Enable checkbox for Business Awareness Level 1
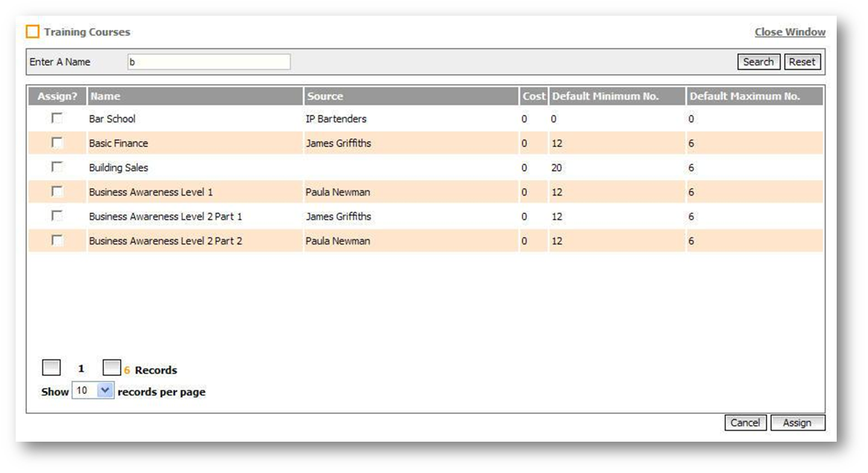 (57, 192)
